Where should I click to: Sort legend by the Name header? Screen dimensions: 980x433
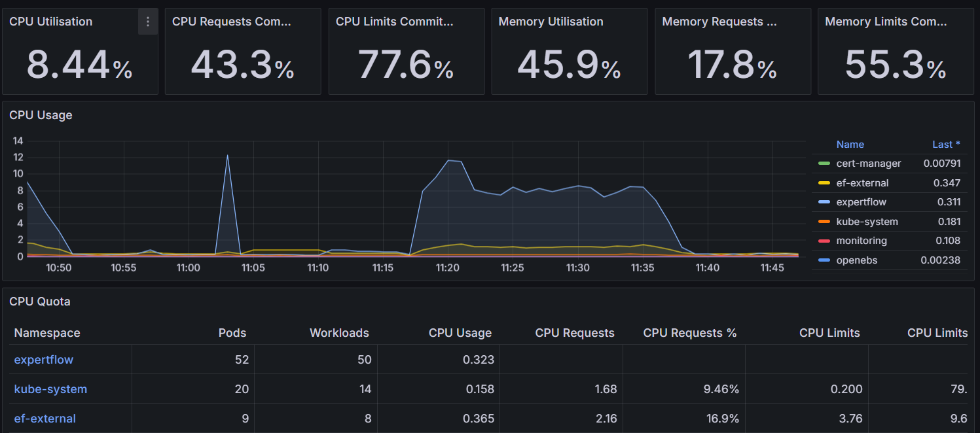click(850, 145)
